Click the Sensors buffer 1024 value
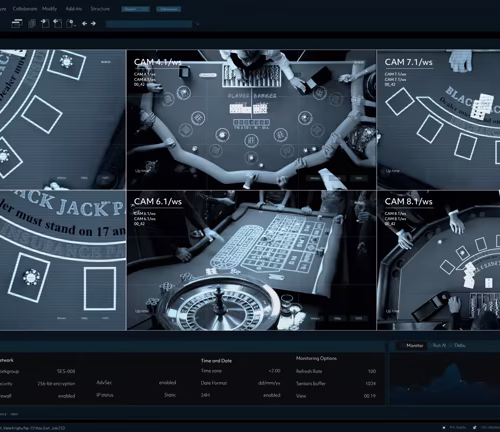Image resolution: width=500 pixels, height=432 pixels. 371,384
